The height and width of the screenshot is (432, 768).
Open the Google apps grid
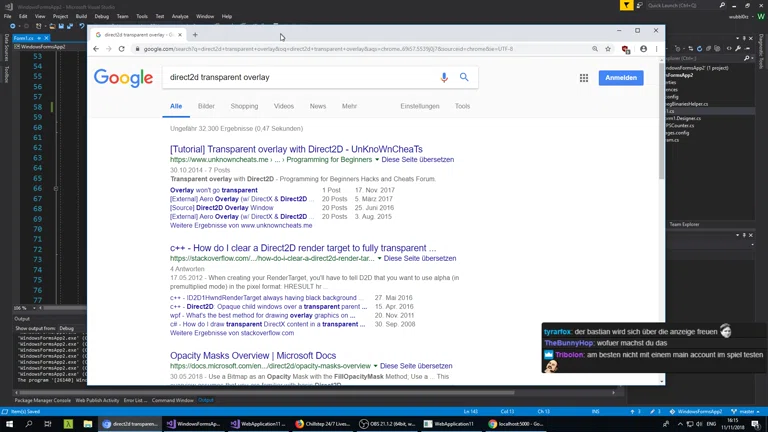pos(584,78)
